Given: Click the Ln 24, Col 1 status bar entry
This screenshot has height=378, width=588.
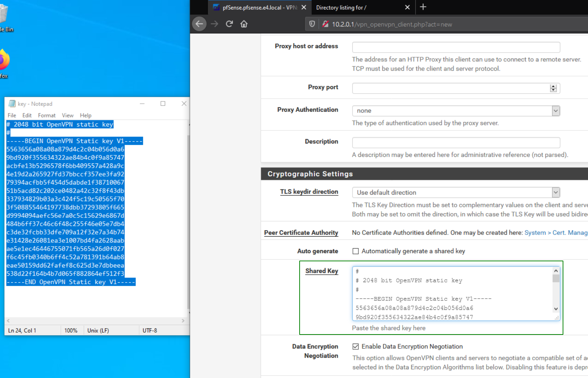Looking at the screenshot, I should click(x=22, y=331).
